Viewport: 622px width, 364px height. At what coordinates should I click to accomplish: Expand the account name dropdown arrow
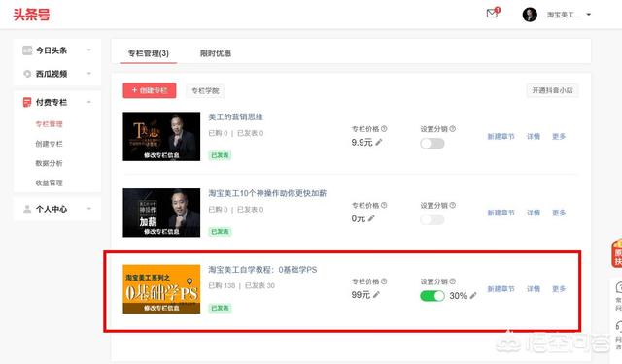[589, 15]
